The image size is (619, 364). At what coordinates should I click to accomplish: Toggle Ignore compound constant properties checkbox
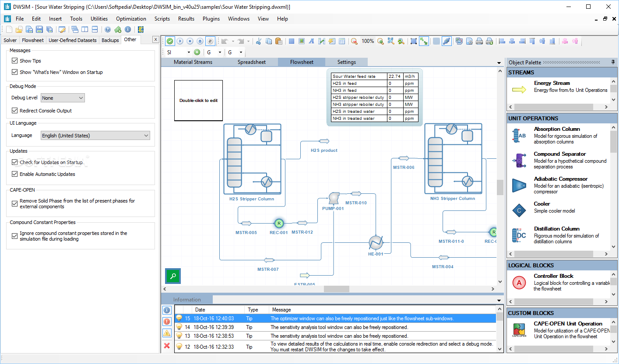pyautogui.click(x=15, y=236)
